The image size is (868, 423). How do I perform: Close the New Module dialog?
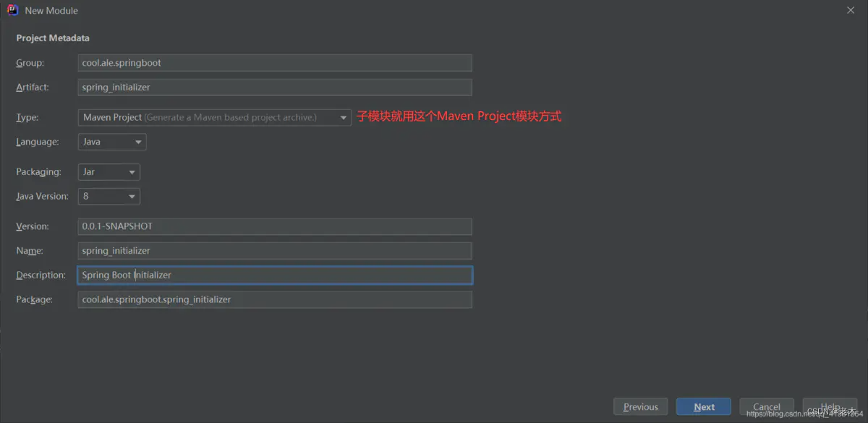[851, 10]
